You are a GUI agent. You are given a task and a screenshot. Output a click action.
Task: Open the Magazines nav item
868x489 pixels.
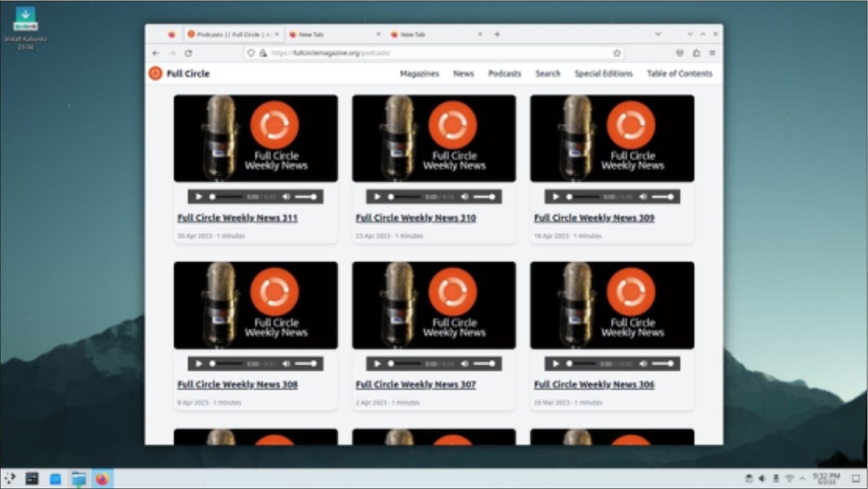point(419,74)
